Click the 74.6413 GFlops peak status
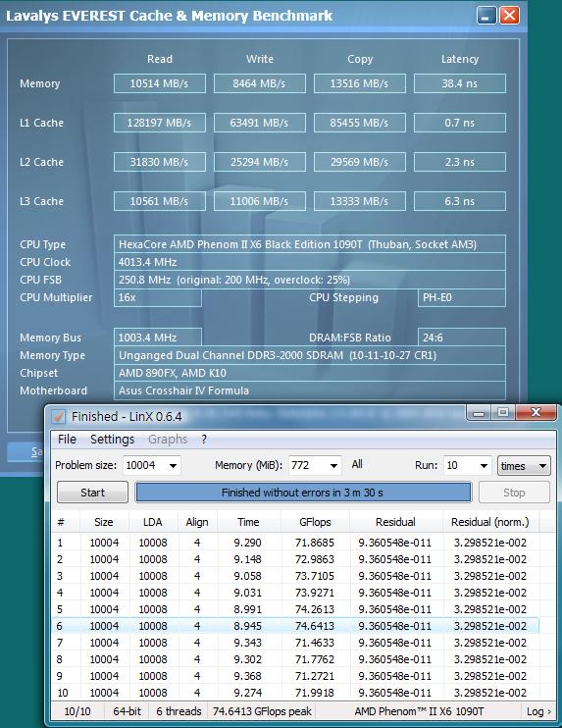 click(x=262, y=711)
